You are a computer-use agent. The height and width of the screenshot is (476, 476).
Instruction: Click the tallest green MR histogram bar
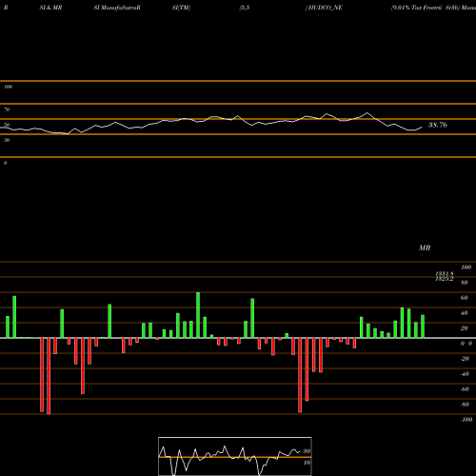[198, 315]
